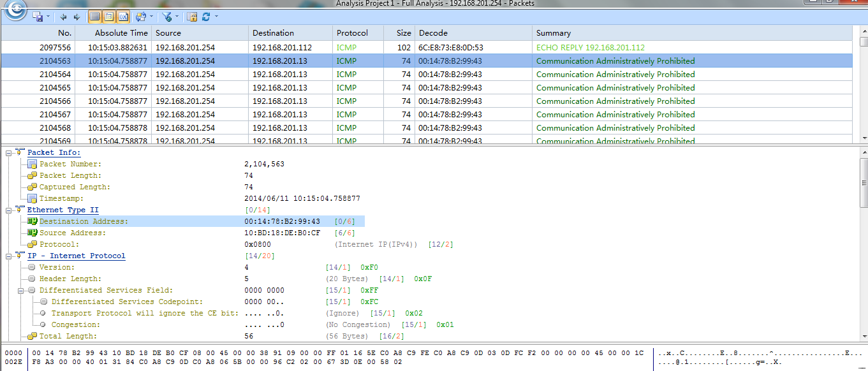Go to previous packet with left arrow
This screenshot has height=371, width=868.
(64, 17)
